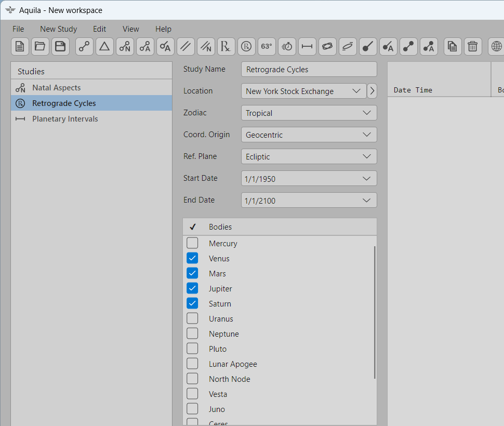This screenshot has height=426, width=504.
Task: Open the Location dropdown showing New York Stock Exchange
Action: coord(304,91)
